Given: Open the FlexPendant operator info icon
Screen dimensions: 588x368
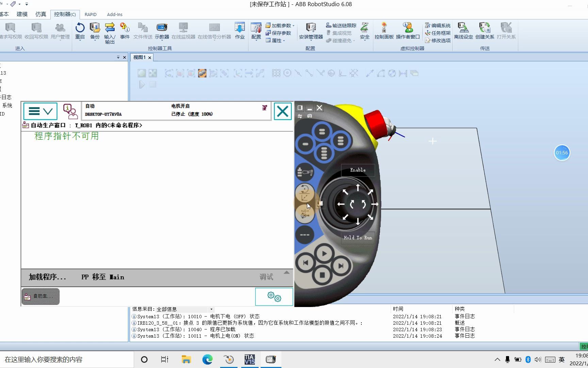Looking at the screenshot, I should [70, 111].
